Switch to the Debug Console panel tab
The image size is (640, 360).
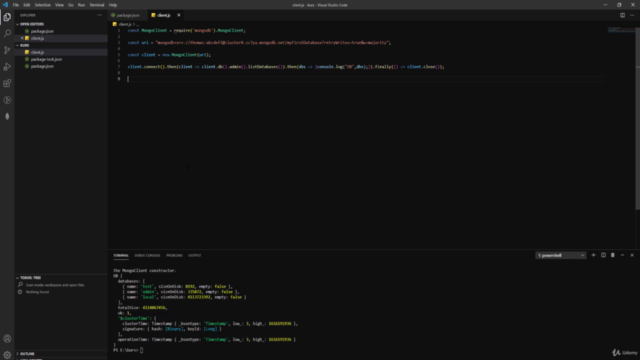tap(147, 255)
